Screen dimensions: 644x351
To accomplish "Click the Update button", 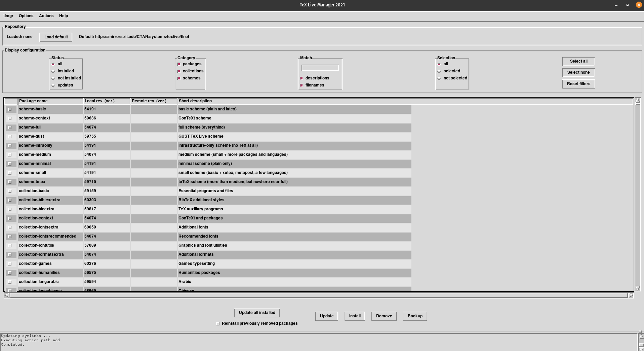I will pos(327,316).
